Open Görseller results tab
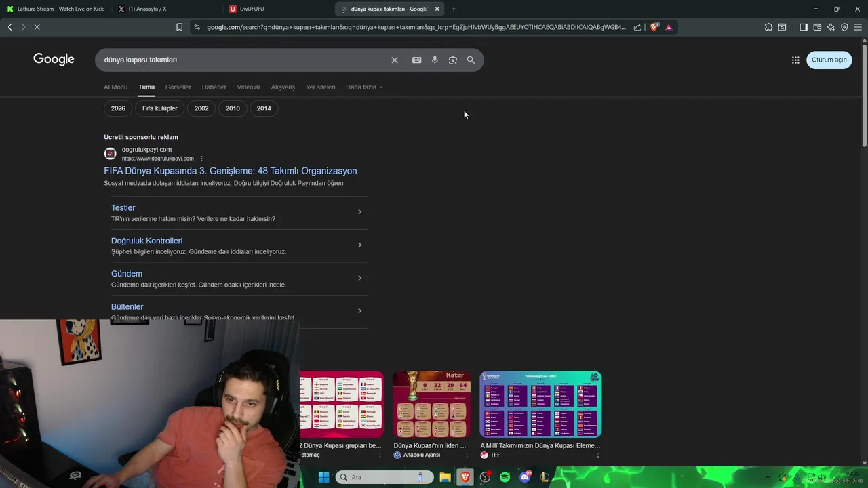Viewport: 868px width, 488px height. click(178, 87)
